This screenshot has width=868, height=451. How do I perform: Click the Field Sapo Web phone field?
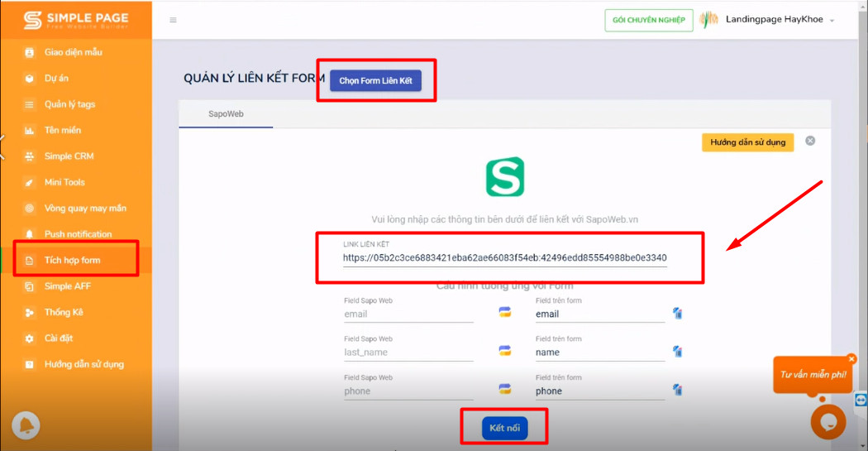pos(408,391)
